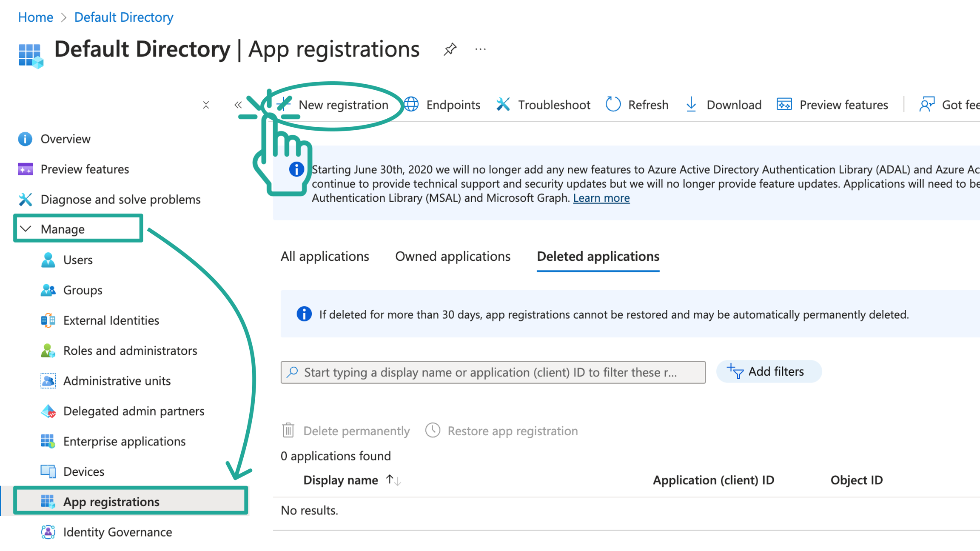This screenshot has height=551, width=980.
Task: Sort by Display name column
Action: tap(340, 480)
